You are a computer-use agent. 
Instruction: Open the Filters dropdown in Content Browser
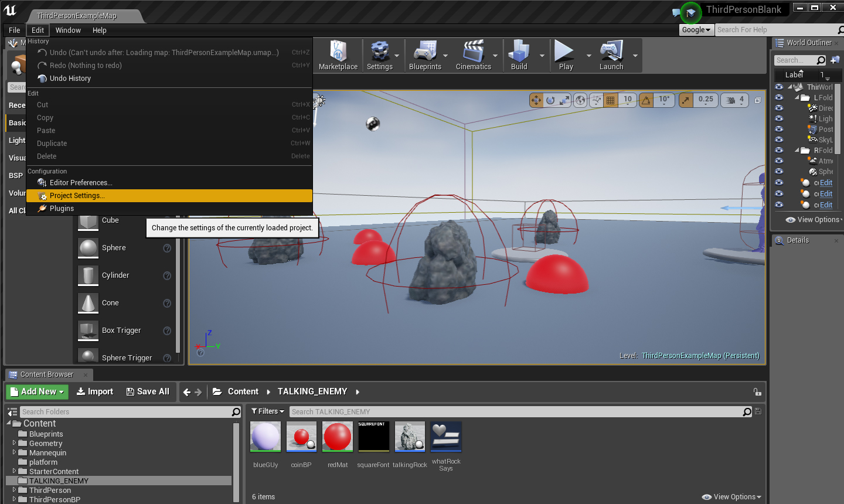click(x=268, y=411)
